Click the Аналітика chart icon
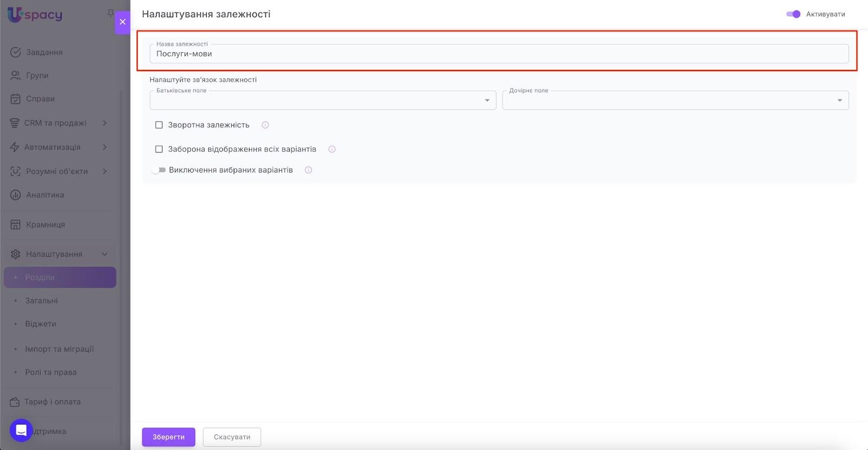868x450 pixels. pos(16,195)
